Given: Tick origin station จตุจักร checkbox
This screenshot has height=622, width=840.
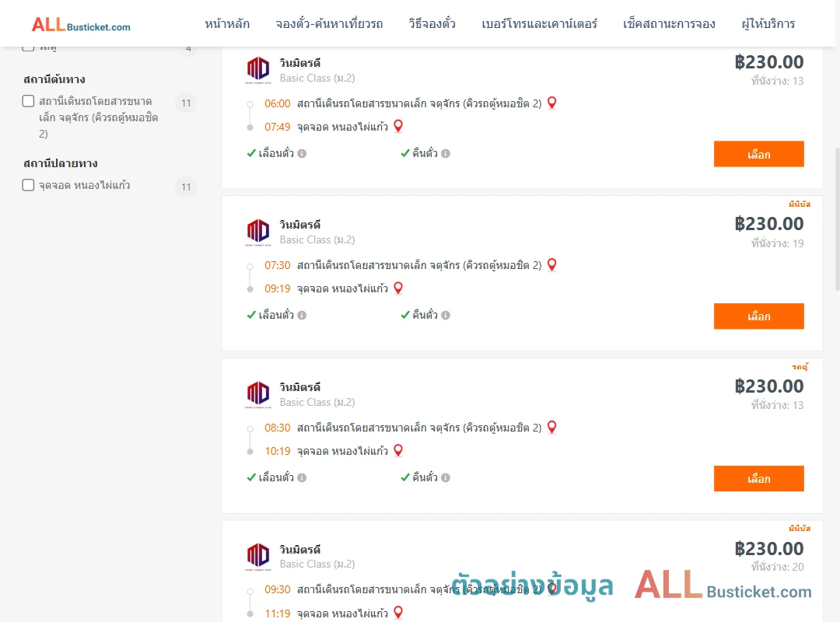Looking at the screenshot, I should 29,101.
